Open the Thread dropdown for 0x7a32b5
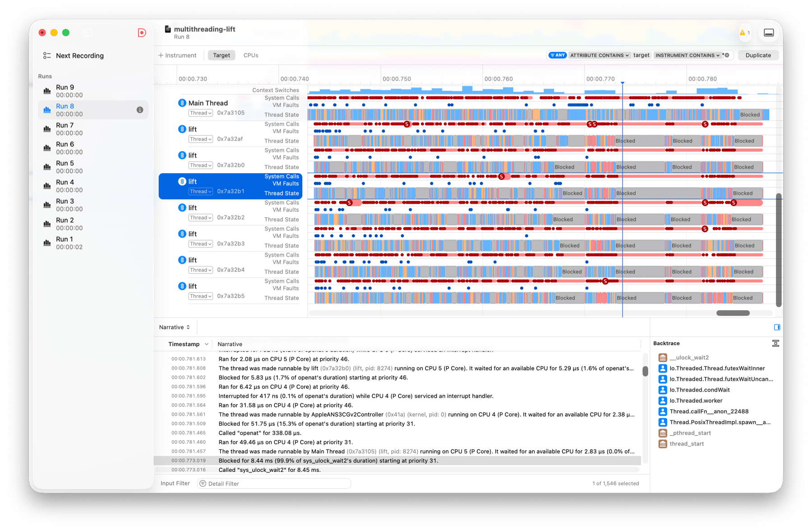The image size is (812, 531). pos(200,296)
